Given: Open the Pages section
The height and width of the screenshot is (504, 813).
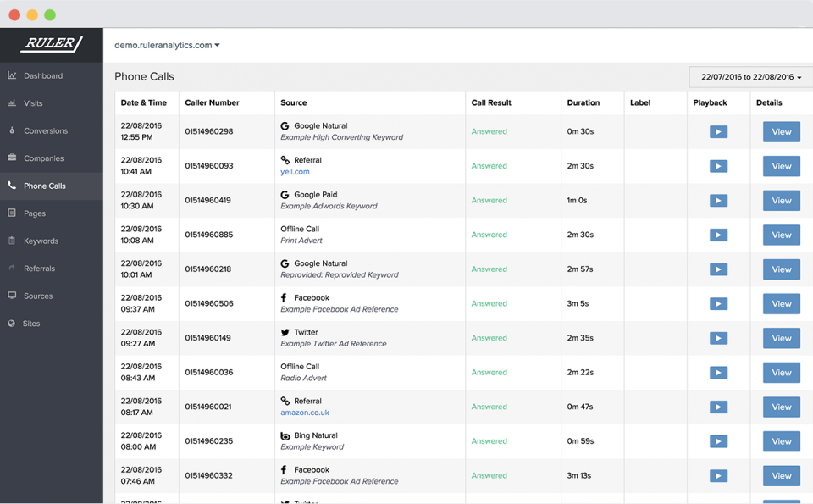Looking at the screenshot, I should click(x=34, y=213).
